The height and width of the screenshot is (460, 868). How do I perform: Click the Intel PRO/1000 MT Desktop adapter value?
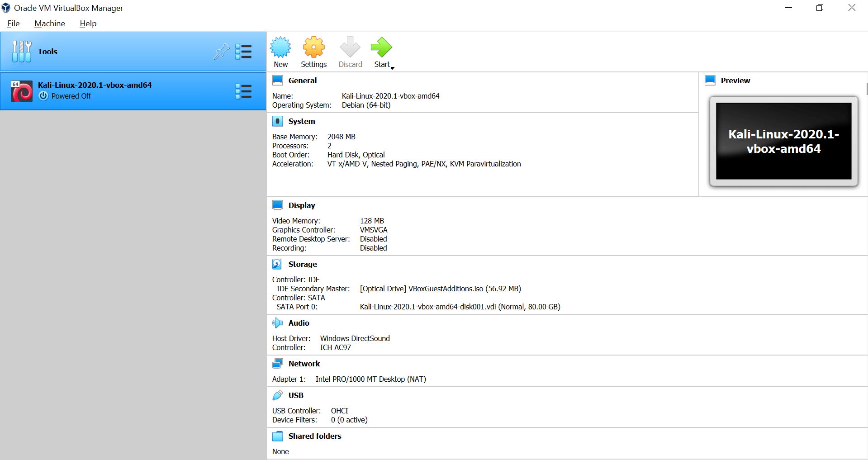tap(371, 379)
